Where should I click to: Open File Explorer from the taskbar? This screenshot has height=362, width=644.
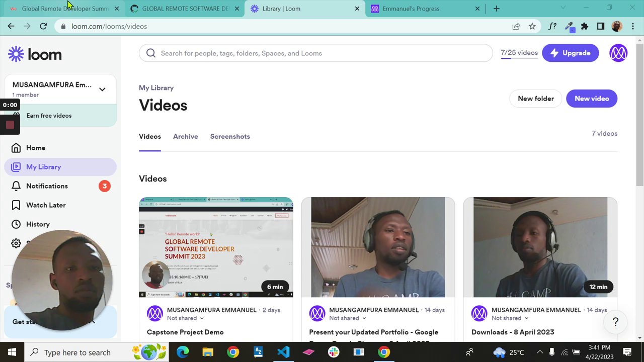tap(208, 352)
